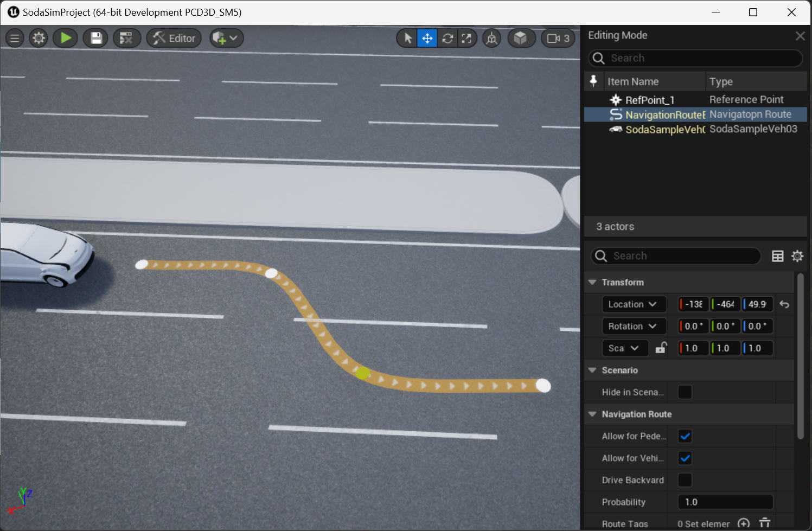The height and width of the screenshot is (531, 812).
Task: Activate the scale tool
Action: [x=467, y=39]
